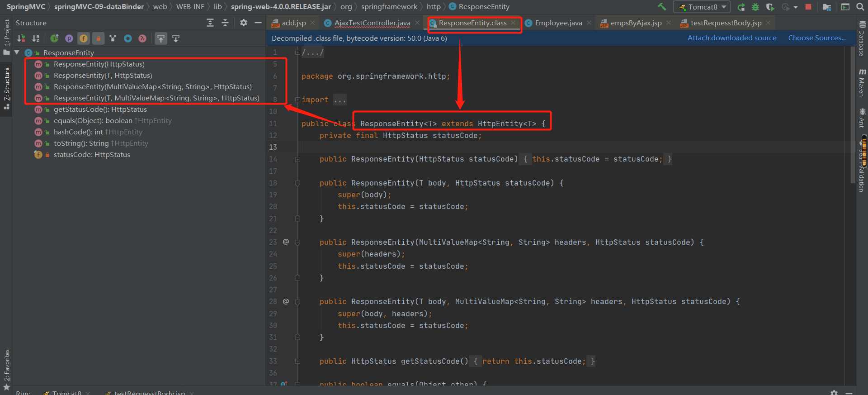Click the annotation gutter icon on line 28

click(286, 301)
